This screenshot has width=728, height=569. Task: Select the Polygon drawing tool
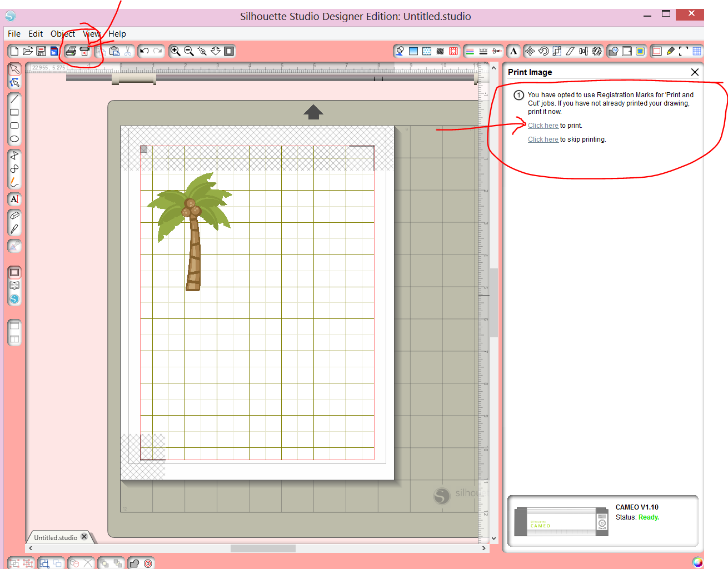[14, 155]
